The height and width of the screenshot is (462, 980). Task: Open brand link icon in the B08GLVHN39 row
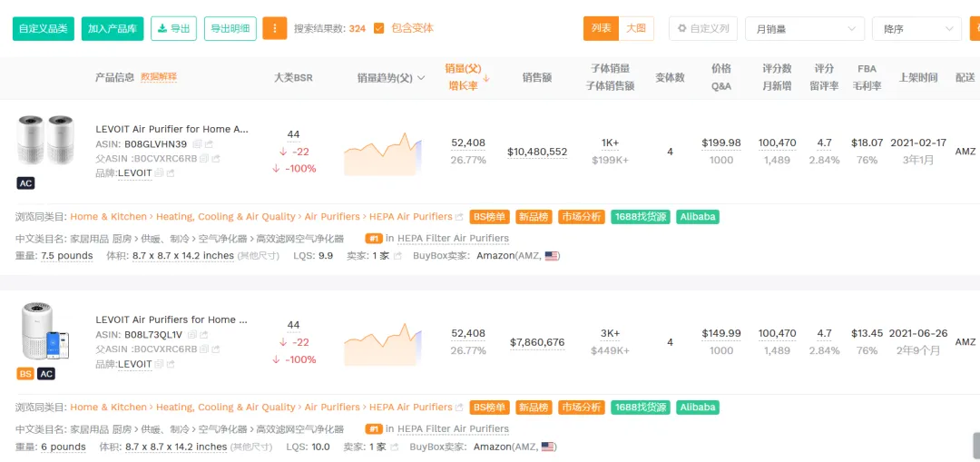(x=170, y=172)
